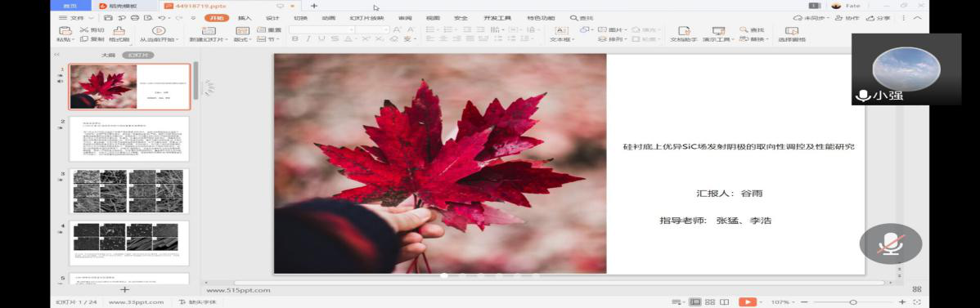Switch to the Outline (大纲) panel tab
Viewport: 980px width, 308px height.
click(x=107, y=55)
